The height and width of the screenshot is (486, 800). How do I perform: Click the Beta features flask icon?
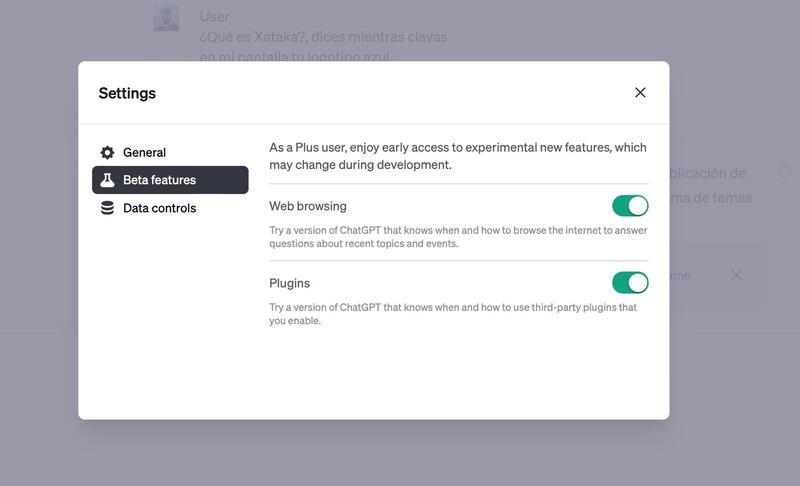(107, 180)
